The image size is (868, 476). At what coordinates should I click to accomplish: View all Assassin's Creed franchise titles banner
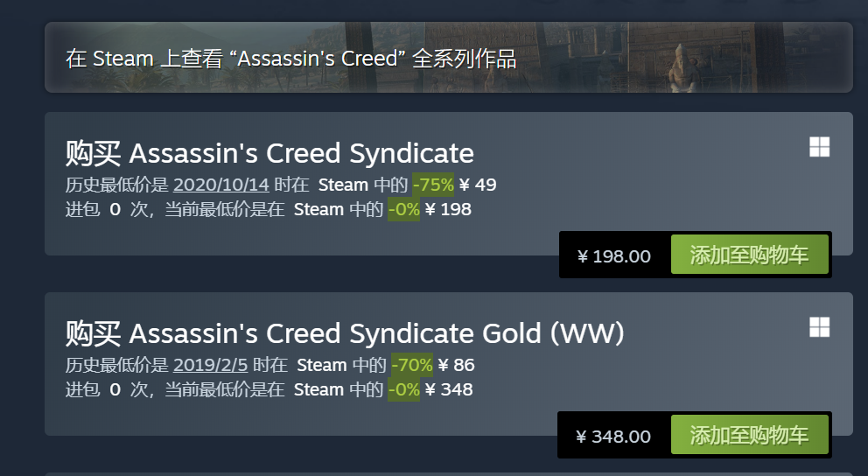[x=448, y=58]
